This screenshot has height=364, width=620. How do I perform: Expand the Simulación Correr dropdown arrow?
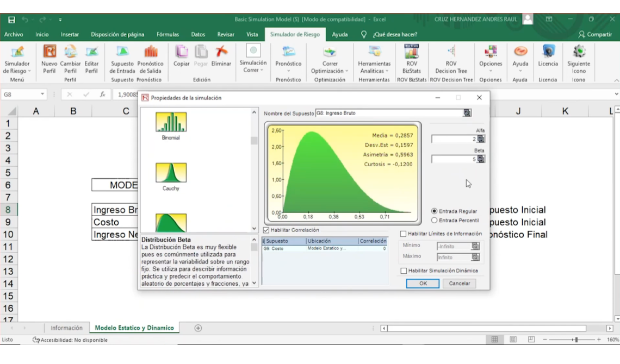262,70
